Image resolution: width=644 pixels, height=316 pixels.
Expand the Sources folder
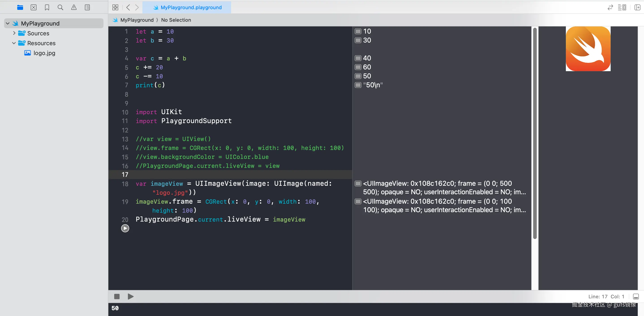(x=14, y=33)
